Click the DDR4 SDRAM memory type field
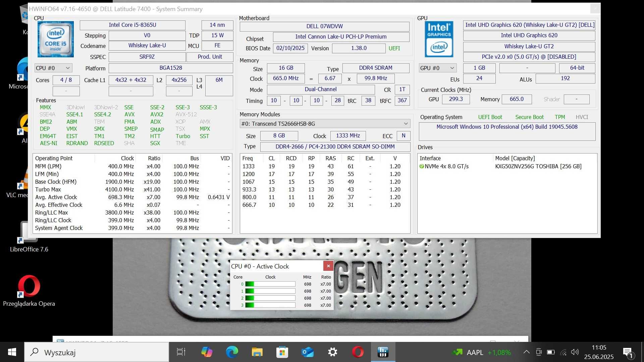This screenshot has height=362, width=644. tap(376, 68)
